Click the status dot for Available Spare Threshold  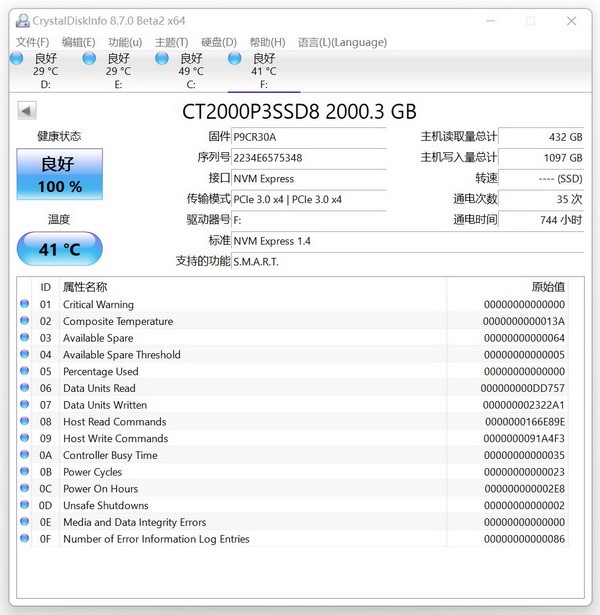(24, 354)
